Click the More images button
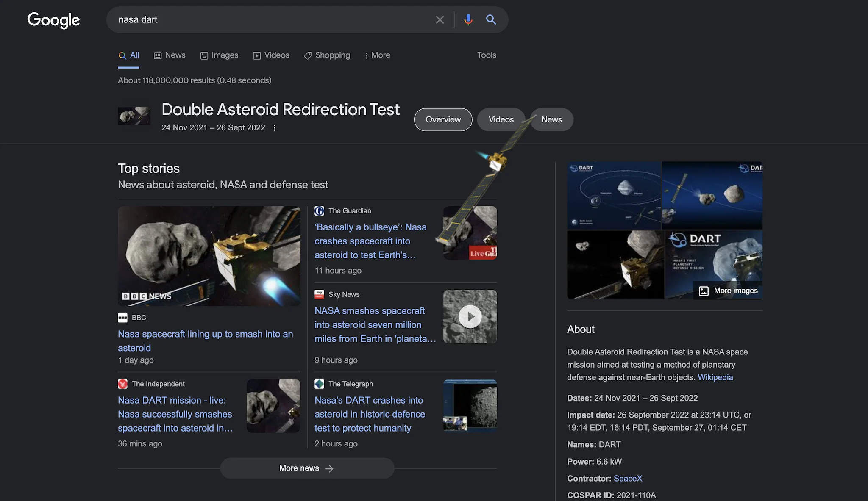 tap(728, 291)
